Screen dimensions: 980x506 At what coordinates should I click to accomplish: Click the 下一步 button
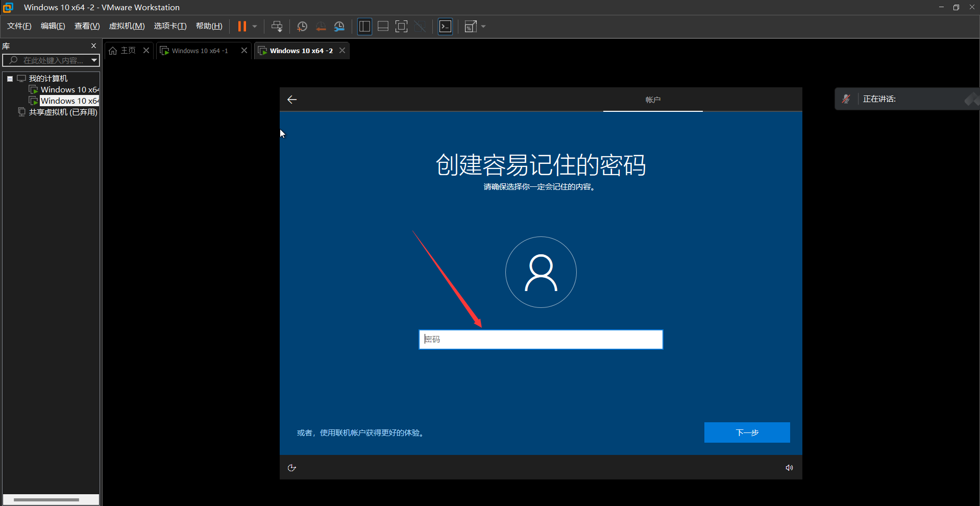[747, 432]
